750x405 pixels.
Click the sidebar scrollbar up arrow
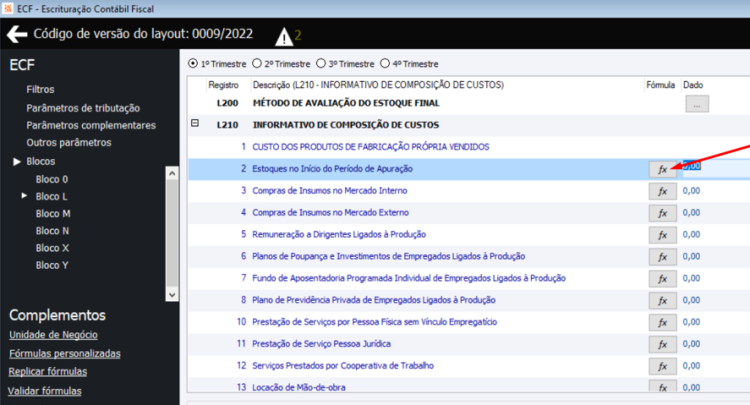pyautogui.click(x=172, y=173)
